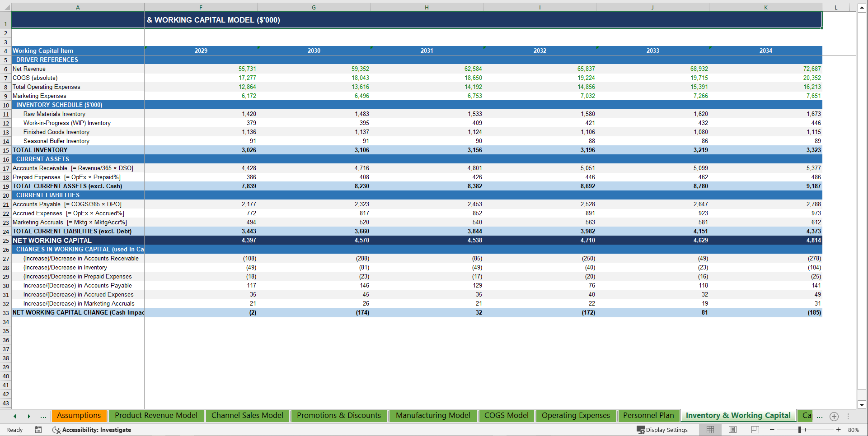
Task: Open the COGS Model sheet
Action: click(507, 416)
